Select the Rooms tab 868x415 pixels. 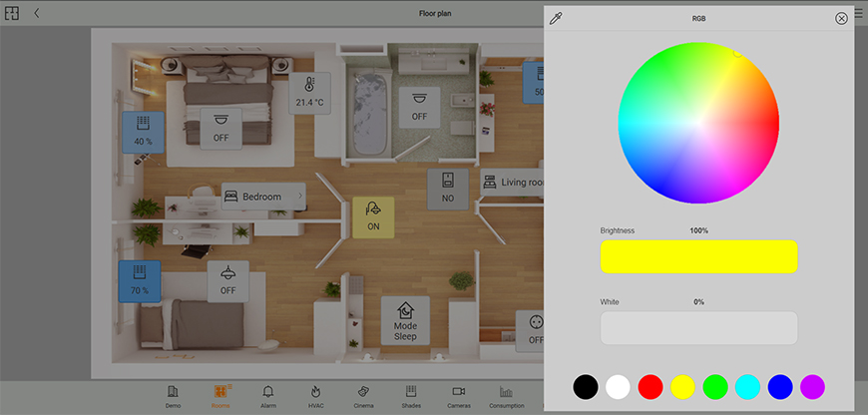click(220, 396)
